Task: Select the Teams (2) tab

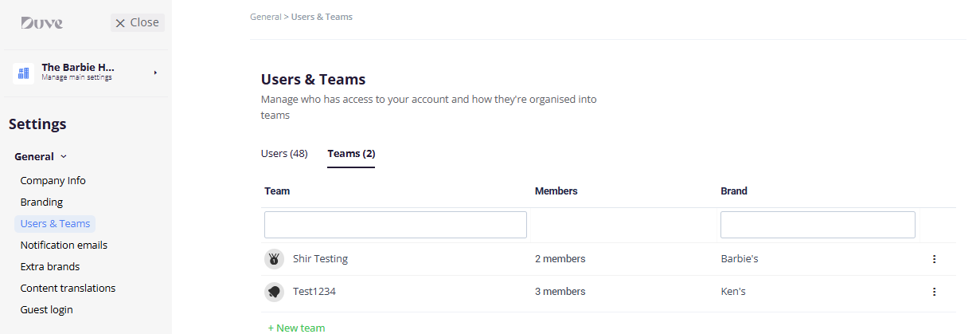Action: (x=351, y=153)
